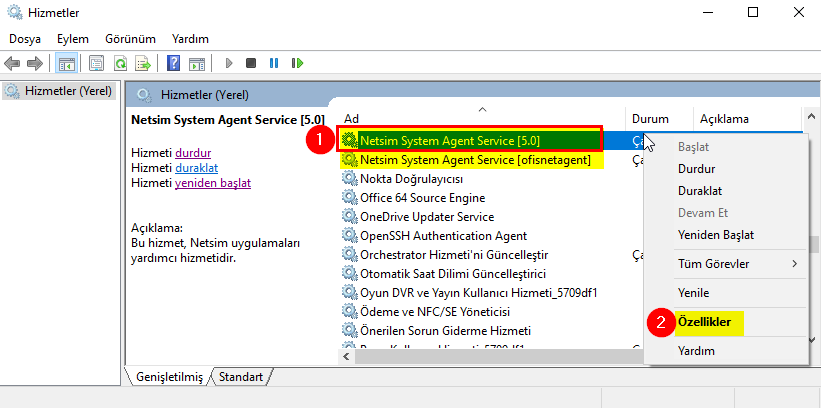Click gear icon of Office 64 Source Engine
The image size is (821, 408).
pos(350,197)
